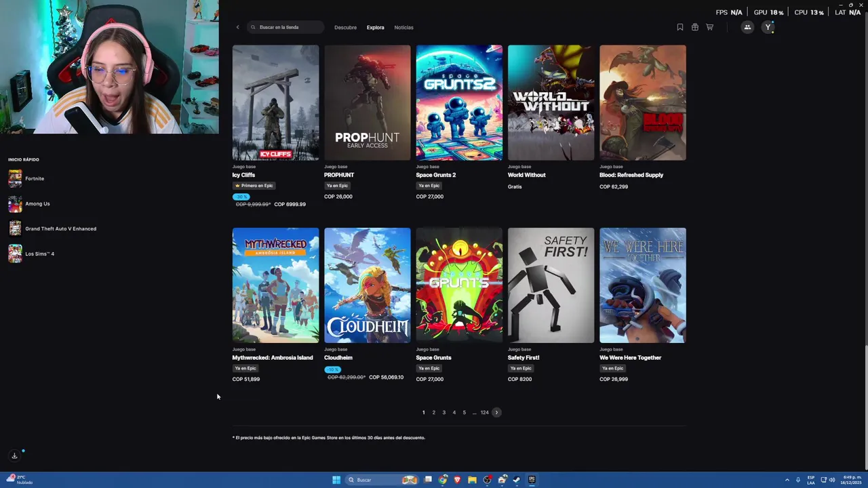Click the Fortnite label in Inicio Rápido
Screen dimensions: 868x488
point(35,179)
